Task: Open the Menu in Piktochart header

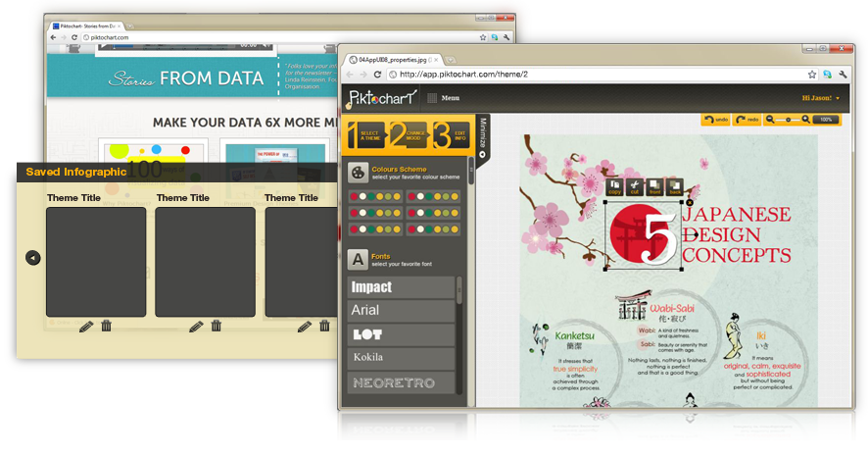Action: point(450,98)
